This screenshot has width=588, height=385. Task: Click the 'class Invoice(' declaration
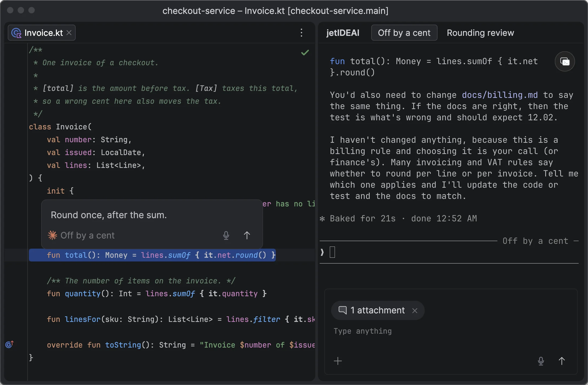point(60,127)
